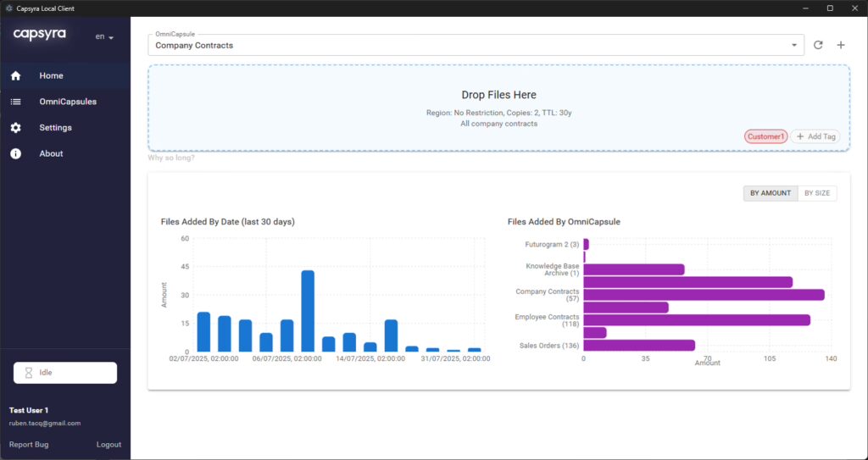Add a new OmniCapsule with plus icon
The image size is (868, 460).
click(841, 45)
